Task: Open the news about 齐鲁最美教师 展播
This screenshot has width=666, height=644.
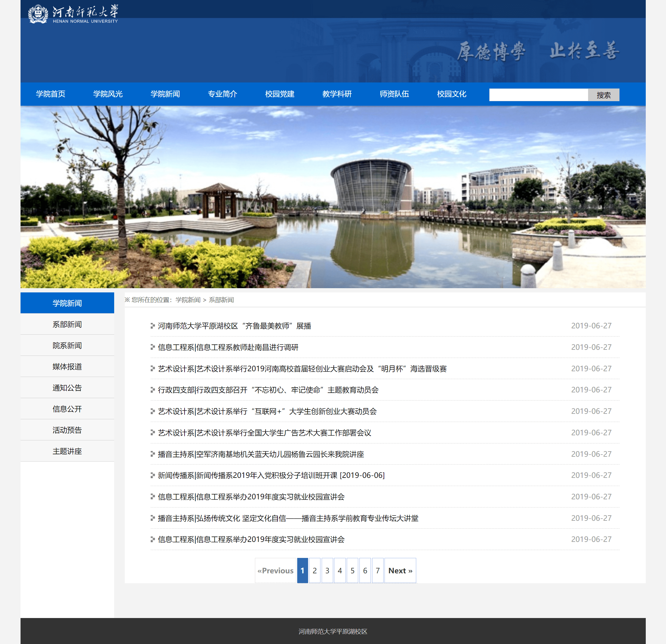Action: (x=235, y=326)
